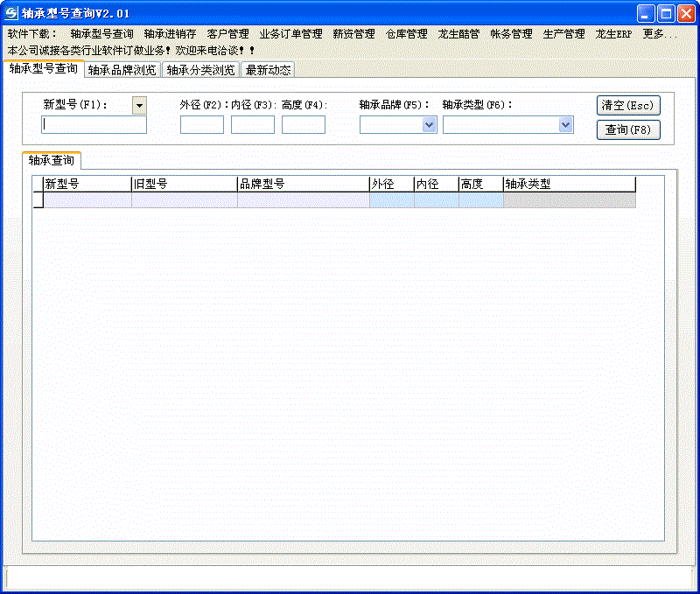Click the first row selector in grid
The width and height of the screenshot is (700, 594).
38,200
